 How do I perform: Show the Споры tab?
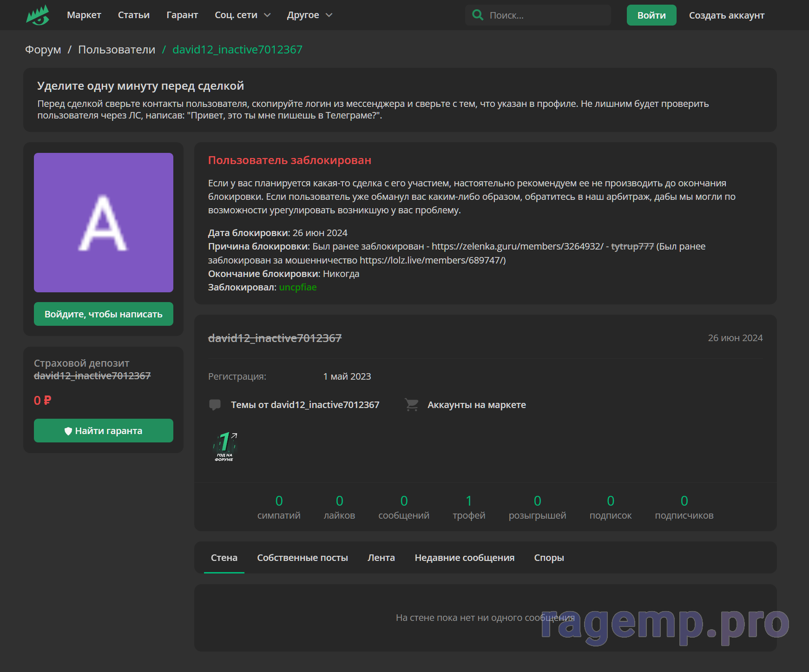[x=549, y=558]
